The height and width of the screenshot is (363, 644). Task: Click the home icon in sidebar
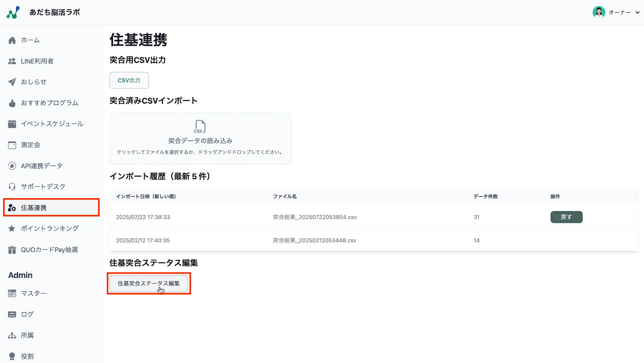pos(12,40)
